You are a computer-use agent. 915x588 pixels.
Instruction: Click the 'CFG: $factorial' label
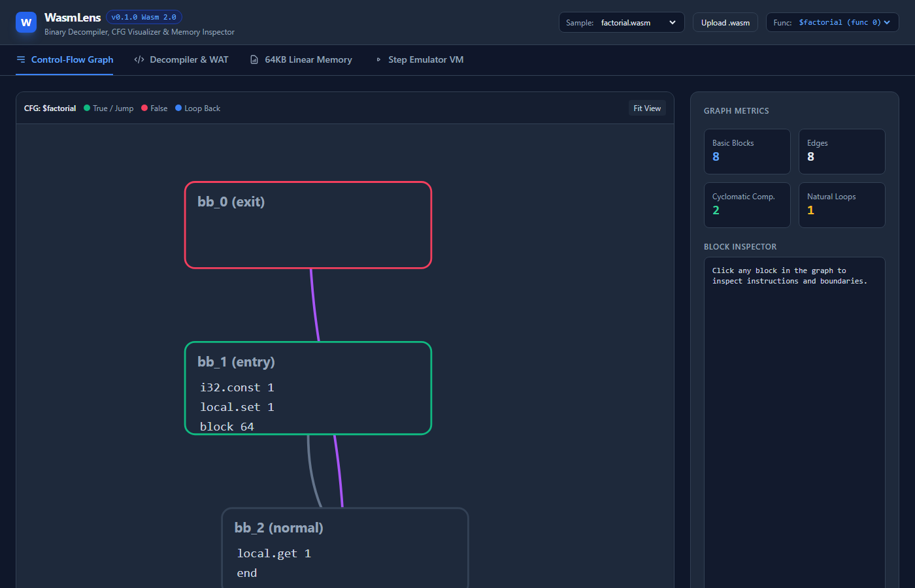50,108
